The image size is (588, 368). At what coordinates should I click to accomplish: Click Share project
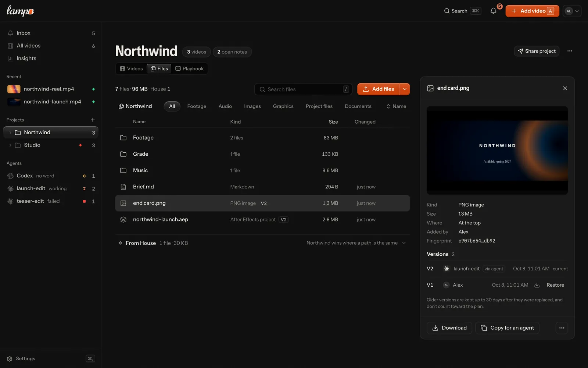point(537,51)
